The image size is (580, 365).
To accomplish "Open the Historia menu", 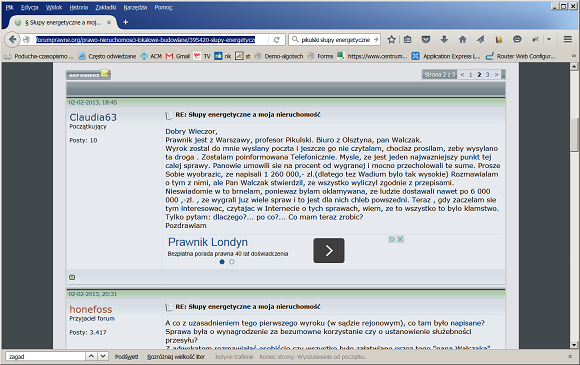I will pos(79,7).
